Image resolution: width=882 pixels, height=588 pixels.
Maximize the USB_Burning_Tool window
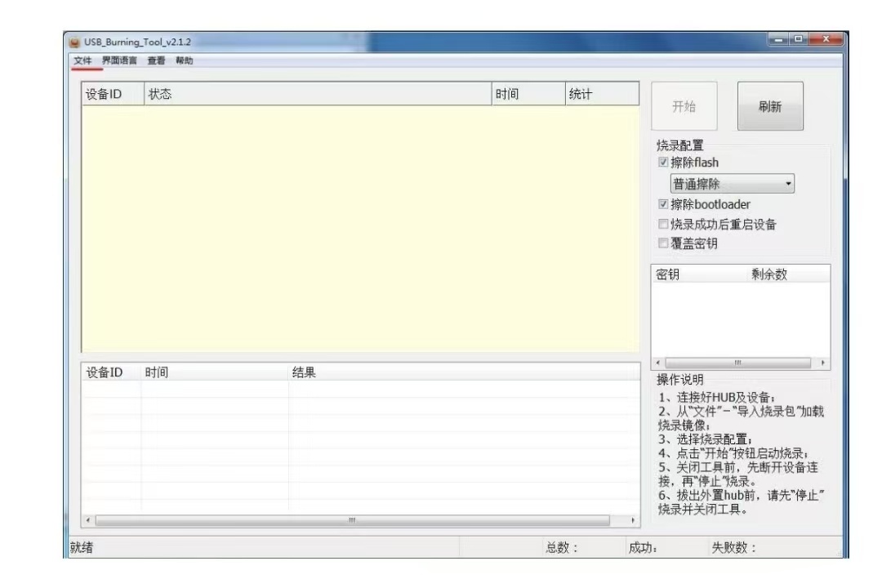[797, 39]
